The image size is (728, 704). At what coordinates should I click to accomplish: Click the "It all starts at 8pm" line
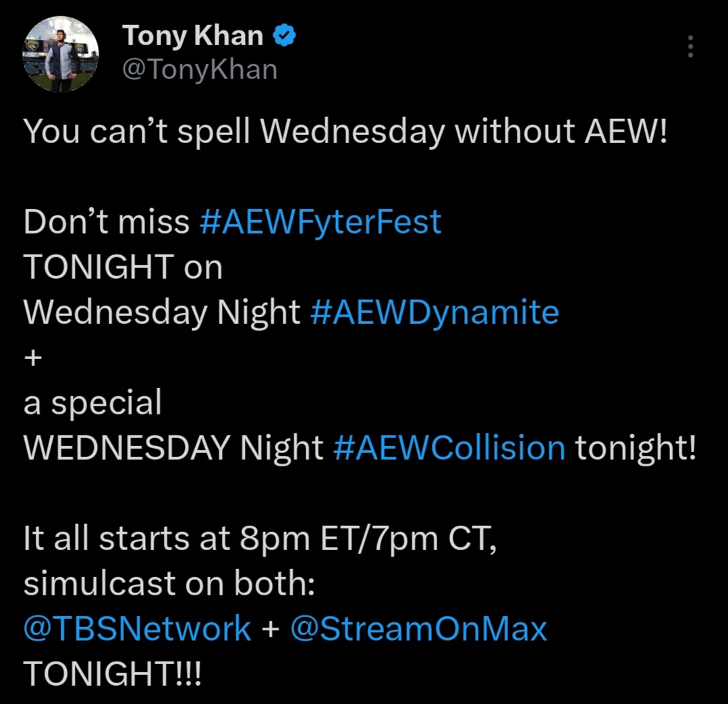pos(260,539)
